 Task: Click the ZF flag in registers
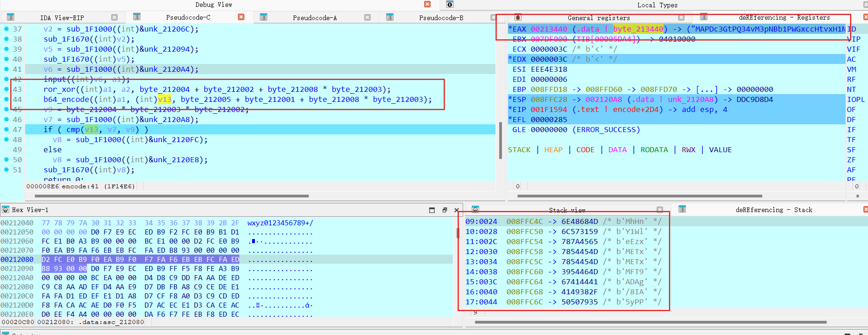tap(851, 160)
